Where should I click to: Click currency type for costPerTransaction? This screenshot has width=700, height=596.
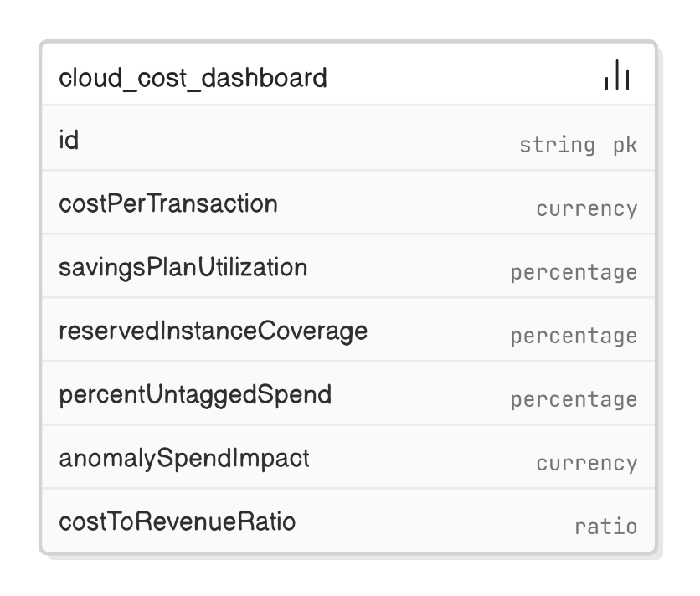pyautogui.click(x=587, y=209)
